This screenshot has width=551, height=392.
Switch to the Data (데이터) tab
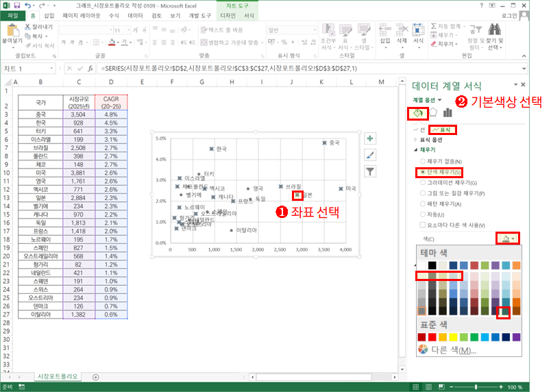pyautogui.click(x=135, y=16)
